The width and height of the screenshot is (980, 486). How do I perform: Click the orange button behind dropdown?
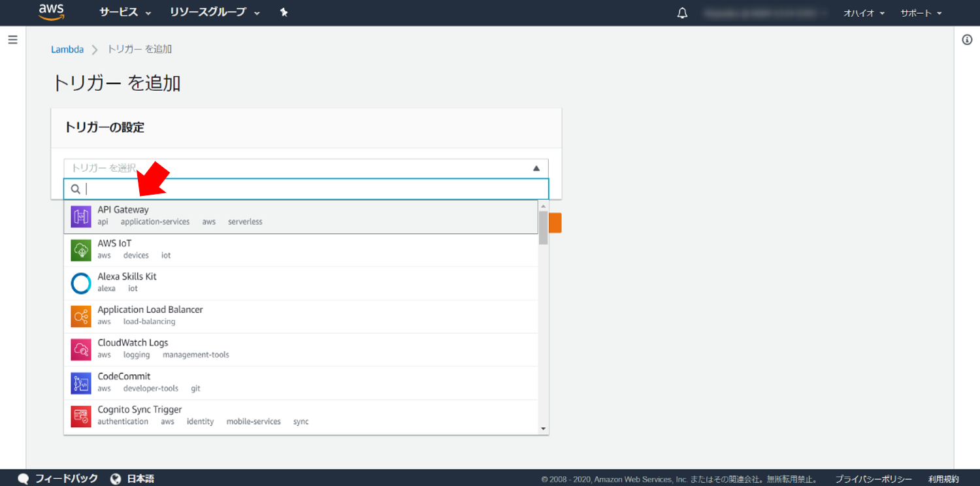[555, 223]
